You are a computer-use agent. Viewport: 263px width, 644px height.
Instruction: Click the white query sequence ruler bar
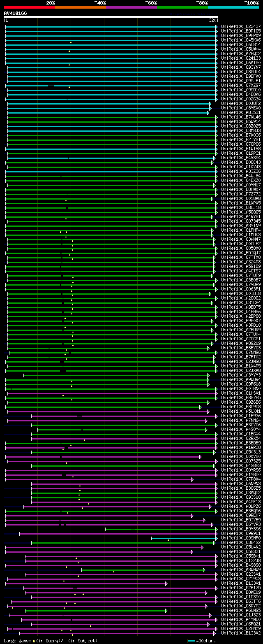click(111, 17)
